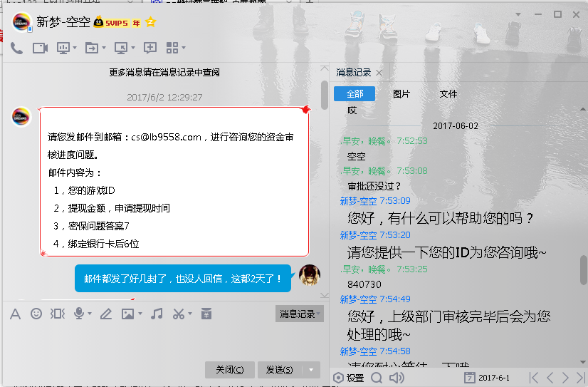
Task: Share music with the note icon
Action: pyautogui.click(x=157, y=314)
